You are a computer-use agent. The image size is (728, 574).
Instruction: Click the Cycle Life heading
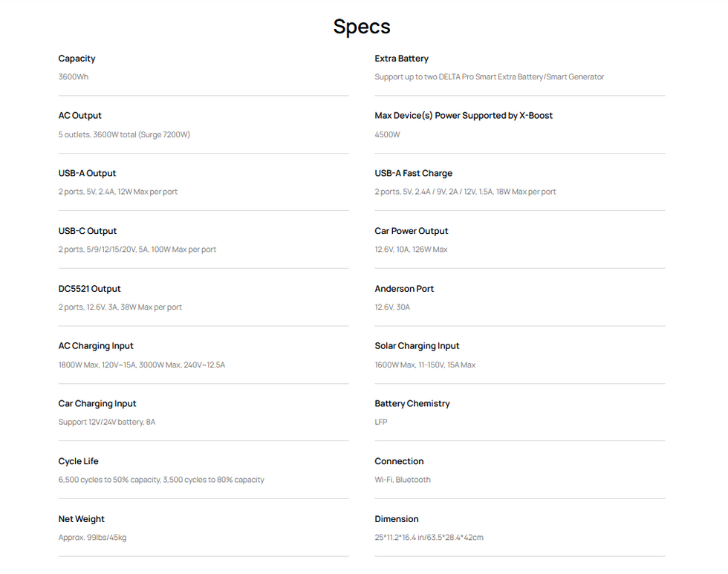point(78,461)
